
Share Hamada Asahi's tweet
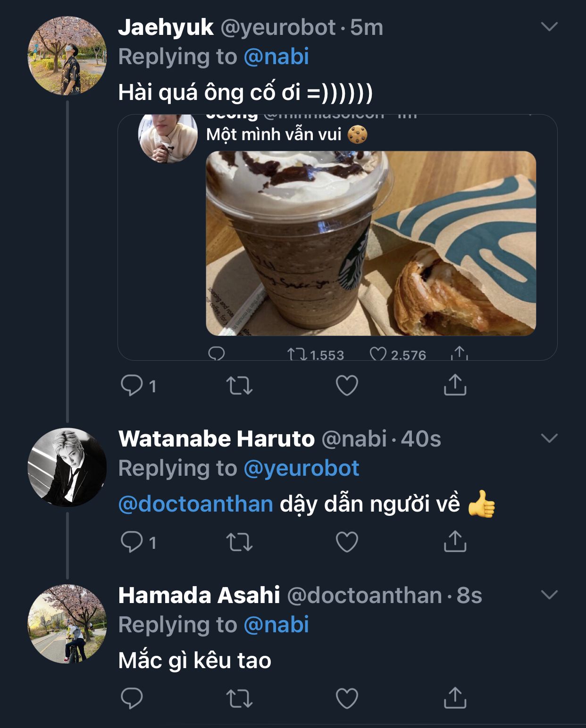pyautogui.click(x=455, y=698)
